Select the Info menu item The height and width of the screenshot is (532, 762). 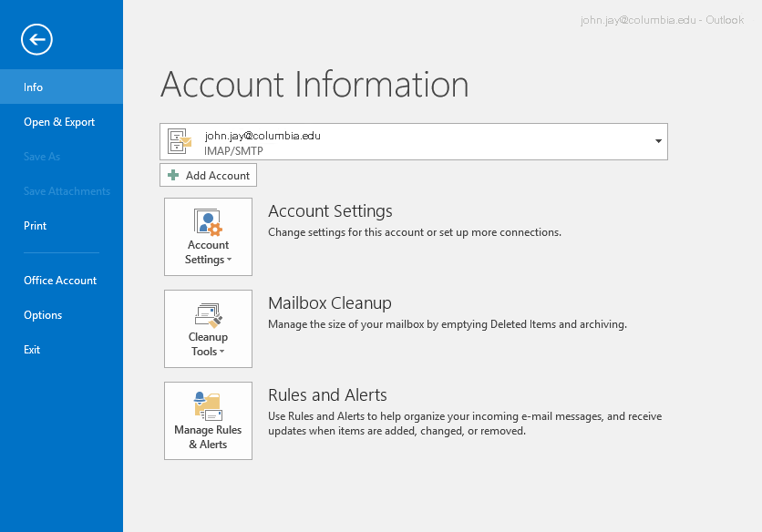tap(61, 87)
